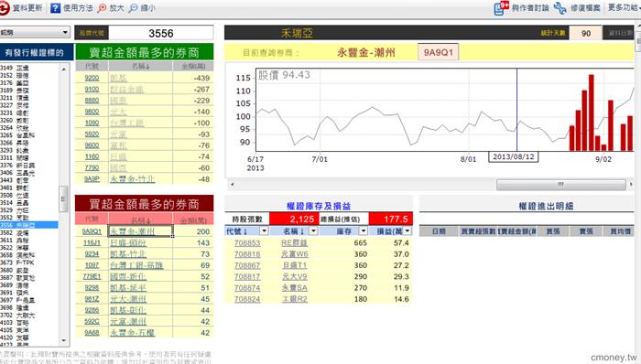Viewport: 641px width, 364px height.
Task: Click the 永豐金-竹北 broker link
Action: (x=133, y=179)
